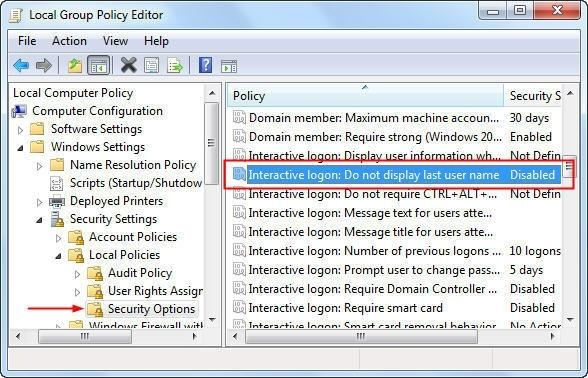This screenshot has height=378, width=588.
Task: Click the '10 logons' security setting value
Action: [x=535, y=251]
